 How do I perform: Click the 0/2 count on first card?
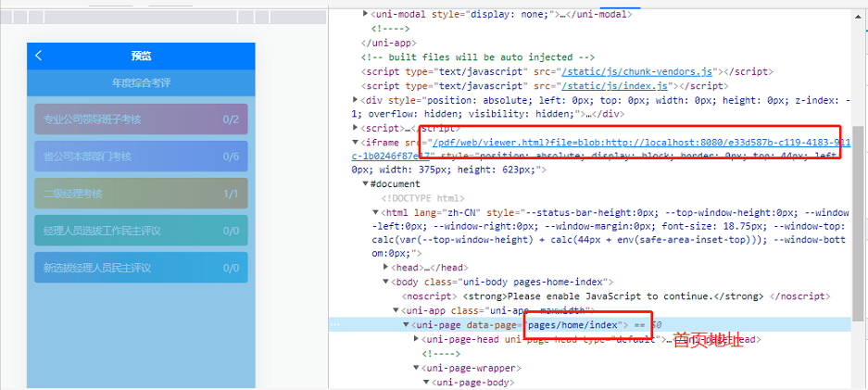[x=231, y=119]
